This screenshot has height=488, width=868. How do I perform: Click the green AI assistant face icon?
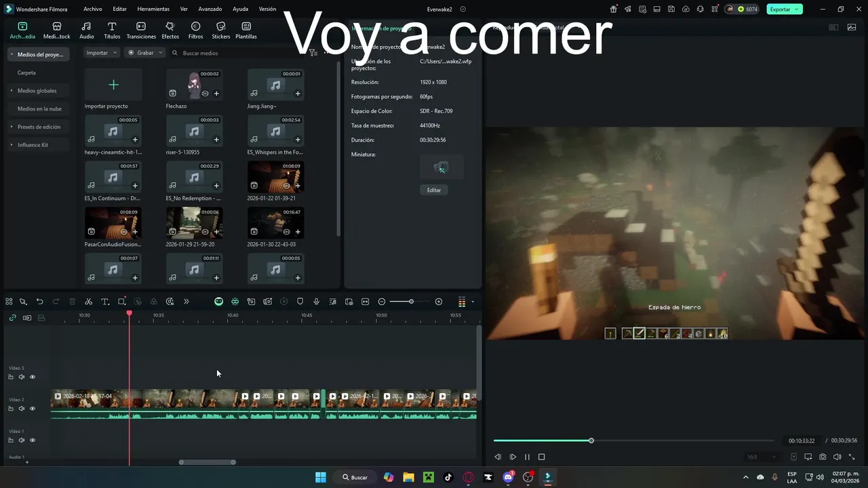tap(218, 302)
